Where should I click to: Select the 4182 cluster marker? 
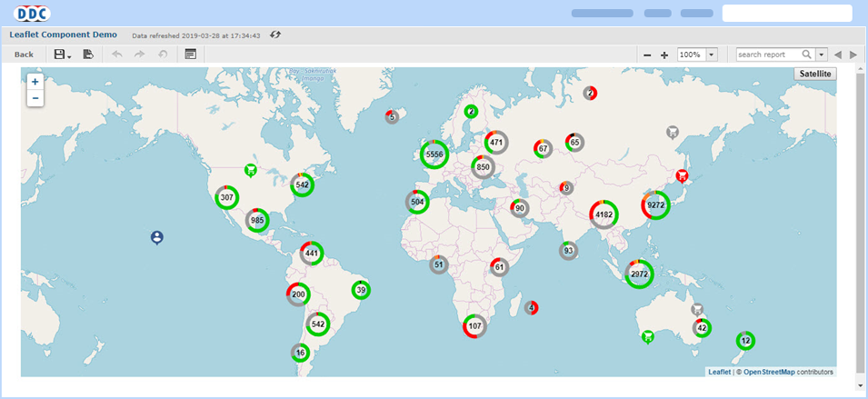click(604, 214)
